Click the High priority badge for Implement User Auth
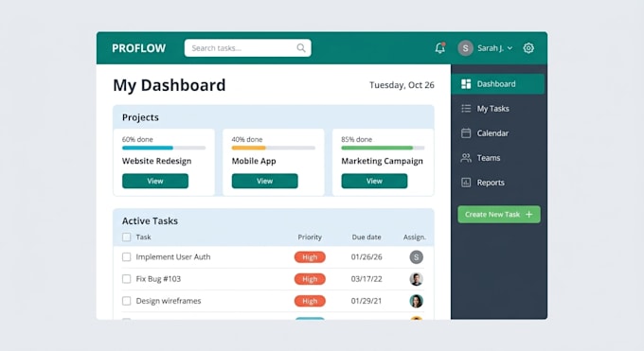This screenshot has width=644, height=351. [x=310, y=257]
